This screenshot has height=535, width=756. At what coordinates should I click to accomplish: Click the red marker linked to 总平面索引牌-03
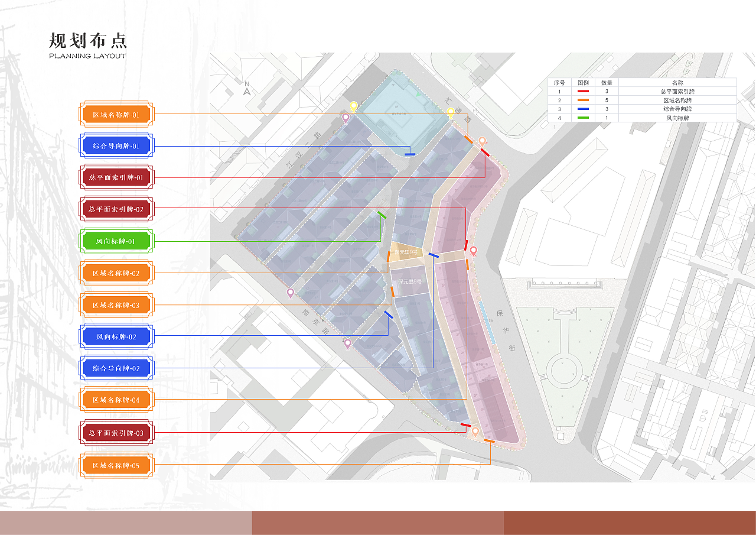click(465, 425)
